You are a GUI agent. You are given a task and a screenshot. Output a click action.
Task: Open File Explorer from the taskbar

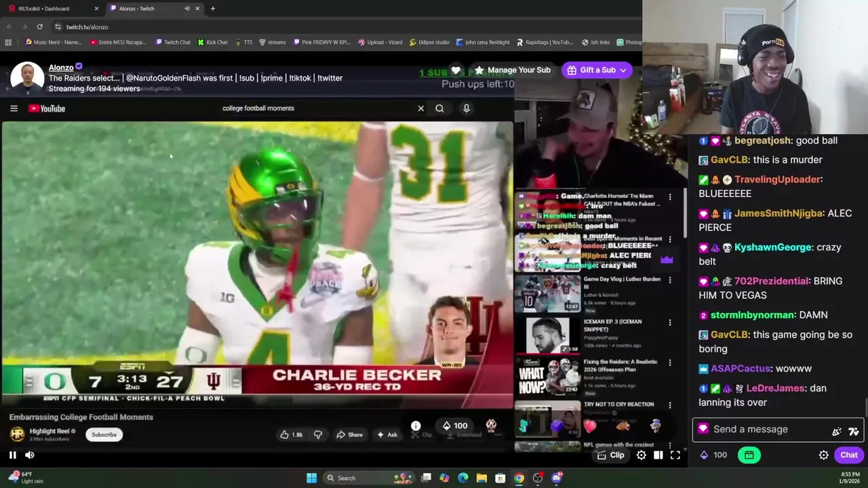[481, 478]
